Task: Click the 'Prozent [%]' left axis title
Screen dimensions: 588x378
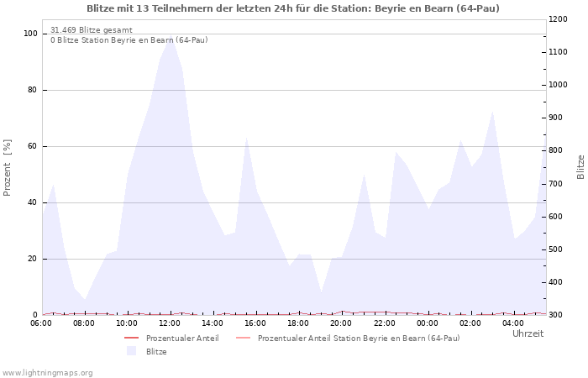Action: (8, 167)
